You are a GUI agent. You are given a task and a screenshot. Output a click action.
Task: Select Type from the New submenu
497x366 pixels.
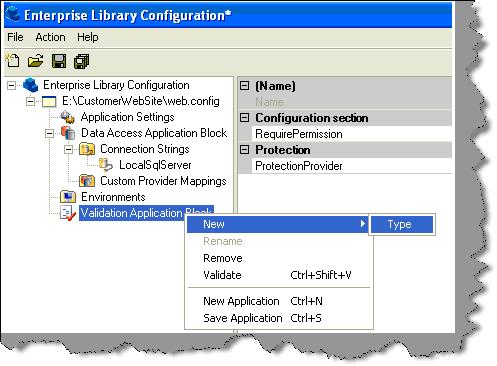click(402, 224)
